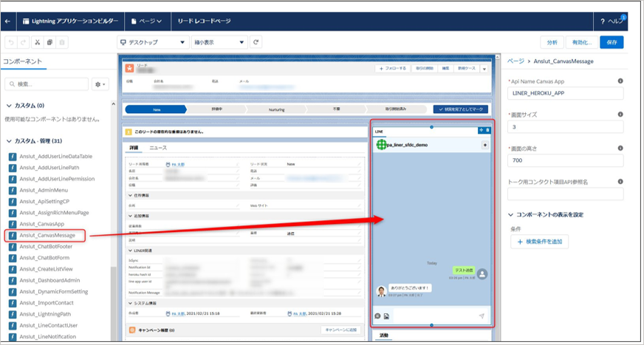Click lightning icon of Anslut_CanvasApp
Viewport: 644px width, 345px height.
13,224
